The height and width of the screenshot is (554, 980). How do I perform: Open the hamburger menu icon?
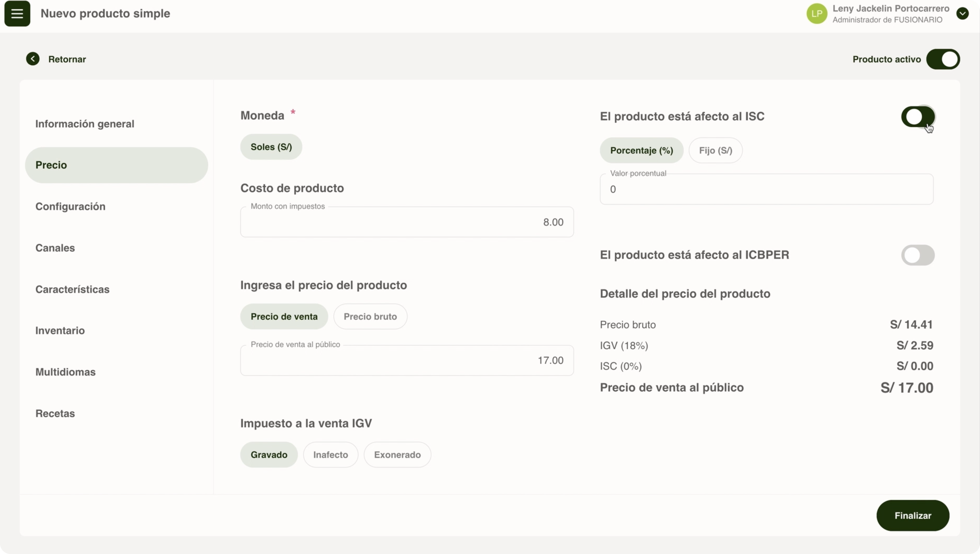click(x=17, y=14)
